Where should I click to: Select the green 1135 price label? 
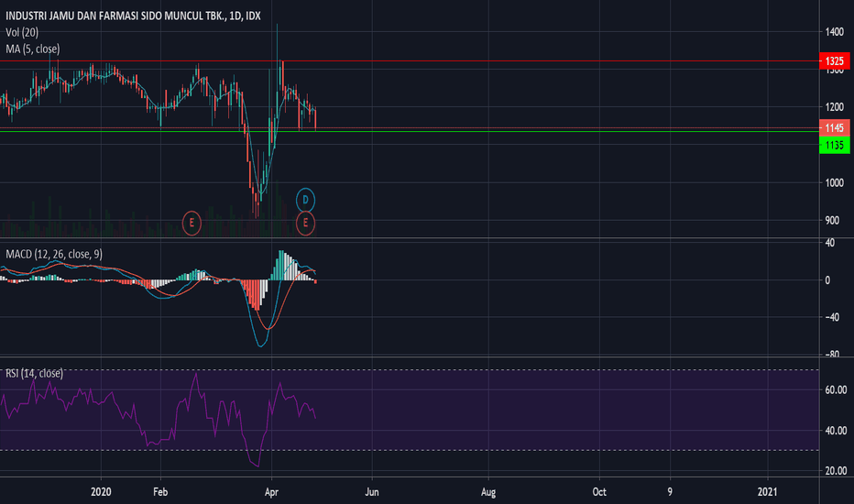835,146
